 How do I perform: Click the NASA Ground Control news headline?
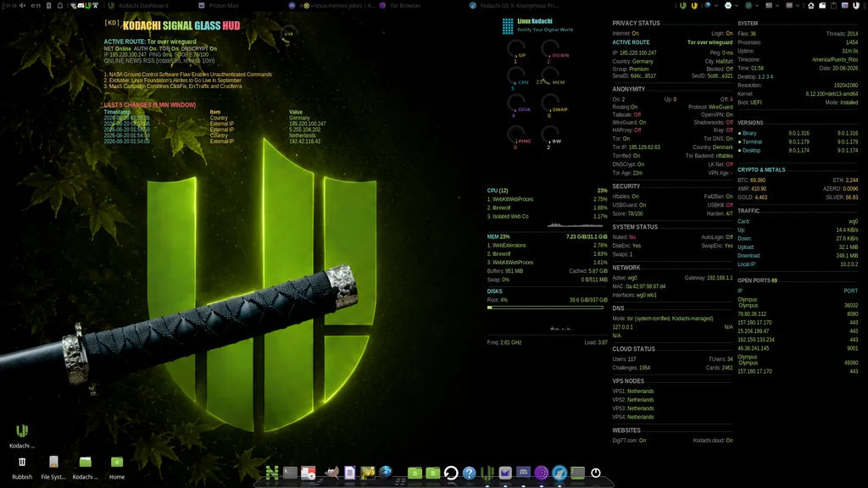coord(187,75)
